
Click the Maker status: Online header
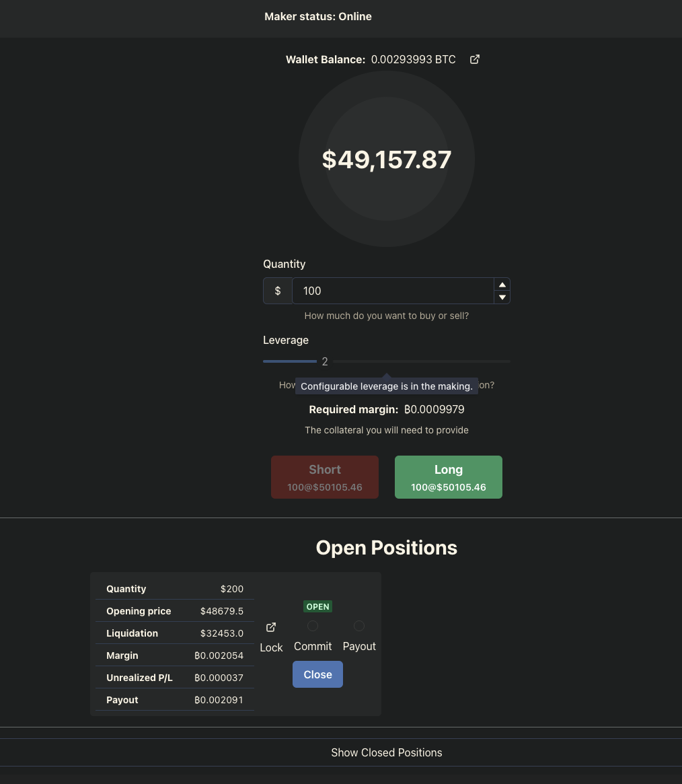(317, 16)
